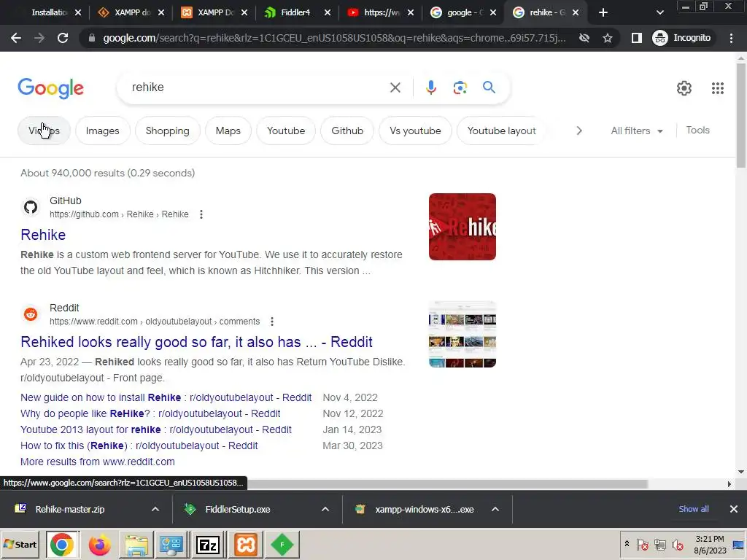The height and width of the screenshot is (560, 747).
Task: Close the Fiddler4 tab
Action: click(328, 13)
